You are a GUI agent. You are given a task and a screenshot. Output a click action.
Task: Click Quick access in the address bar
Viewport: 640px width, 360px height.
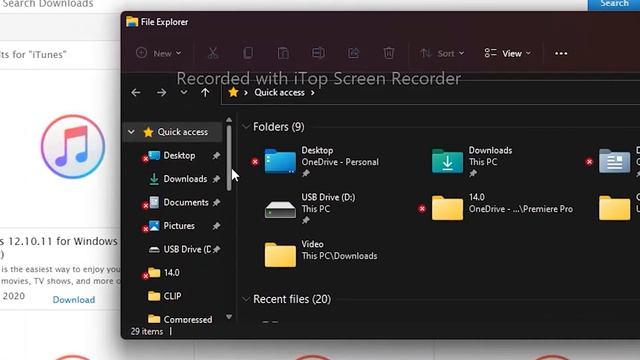coord(279,93)
